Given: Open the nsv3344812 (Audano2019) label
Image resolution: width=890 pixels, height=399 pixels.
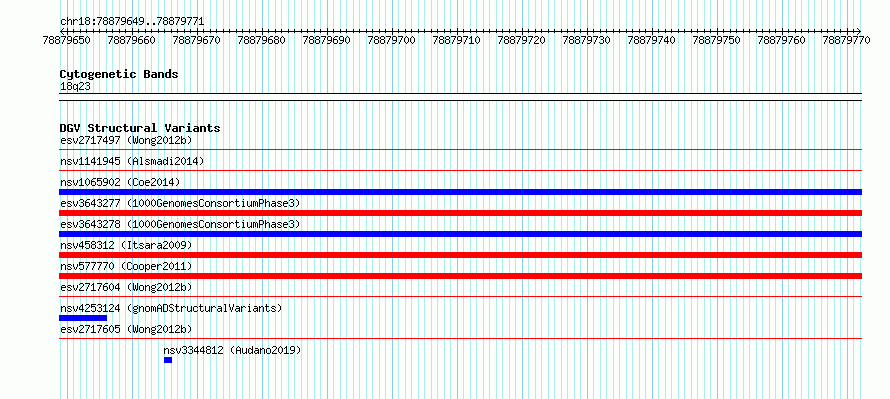Looking at the screenshot, I should point(232,350).
